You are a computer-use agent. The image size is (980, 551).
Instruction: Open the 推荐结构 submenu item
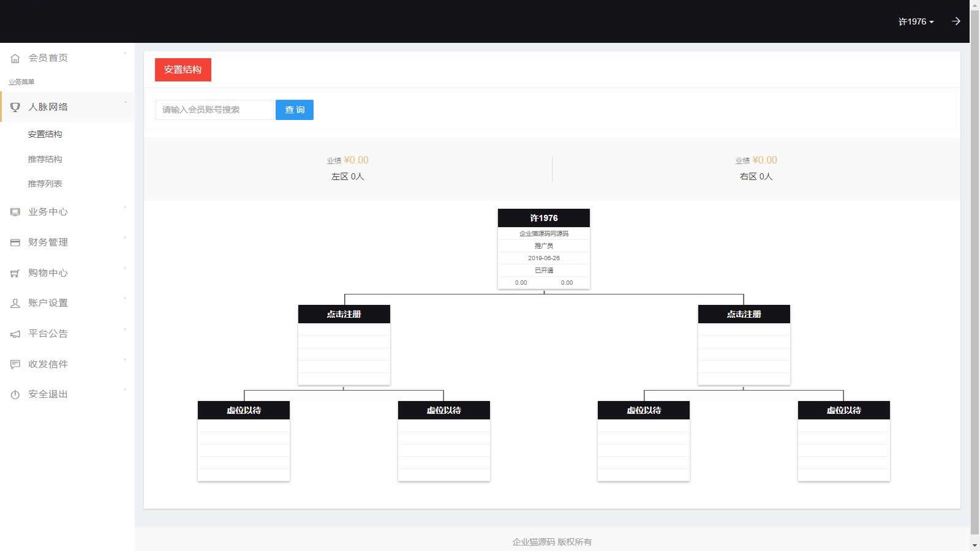click(x=45, y=159)
